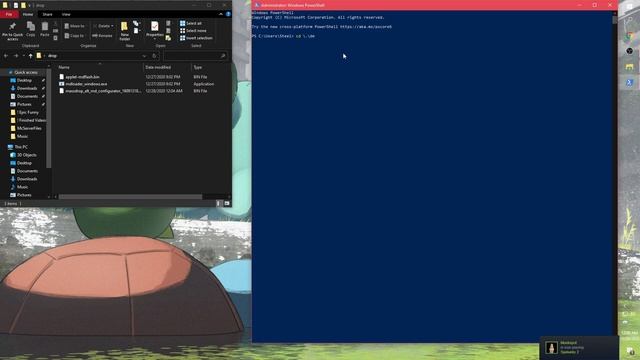
Task: Refresh the Explorer address bar
Action: [154, 56]
